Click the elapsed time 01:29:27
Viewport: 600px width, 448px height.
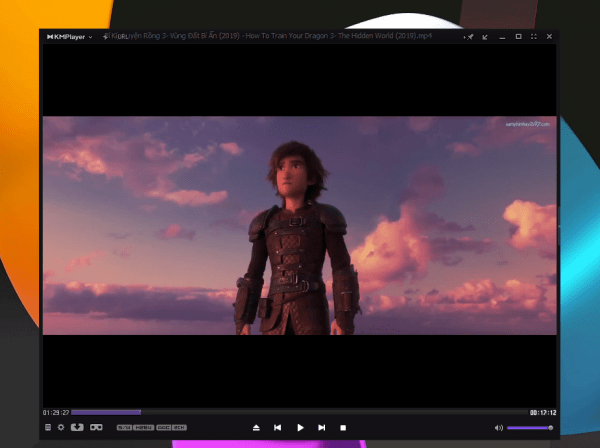point(56,412)
